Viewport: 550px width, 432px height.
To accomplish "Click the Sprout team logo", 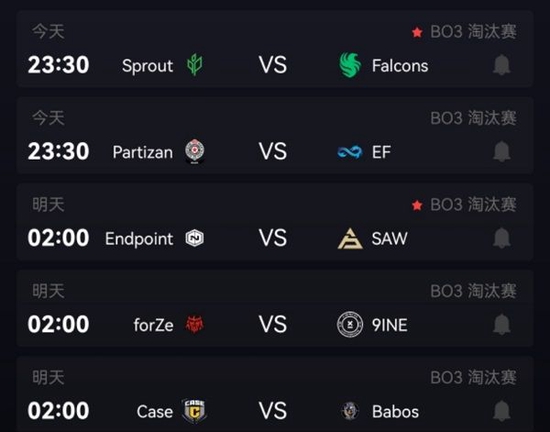I will [x=195, y=65].
